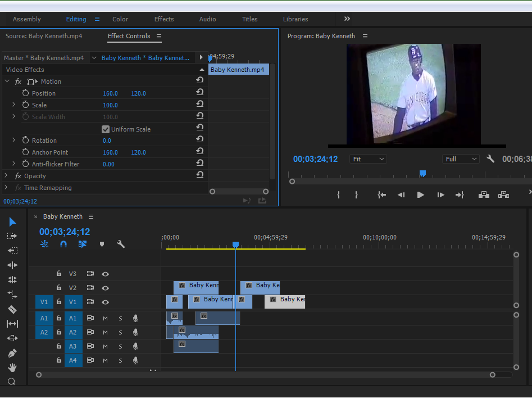
Task: Open the Effect Controls tab
Action: (x=129, y=36)
